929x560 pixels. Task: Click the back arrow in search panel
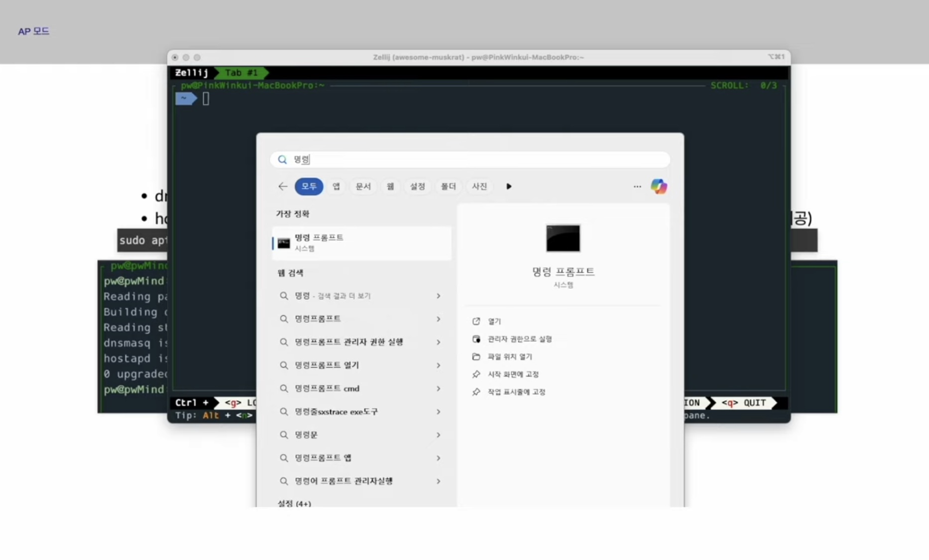coord(283,186)
